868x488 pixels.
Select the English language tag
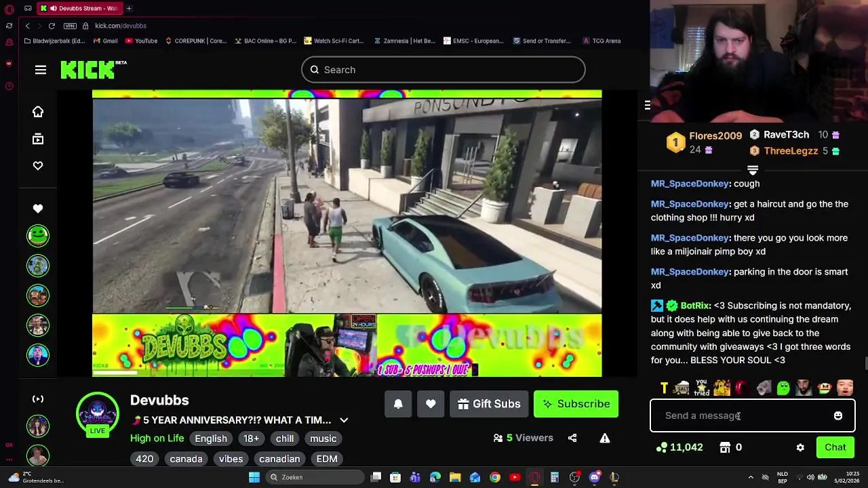pos(211,439)
